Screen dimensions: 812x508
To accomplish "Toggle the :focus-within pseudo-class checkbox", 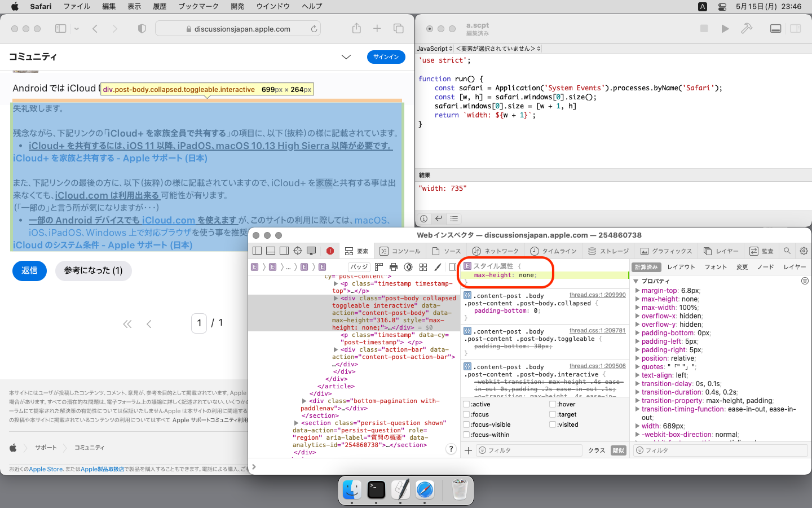I will (x=466, y=435).
